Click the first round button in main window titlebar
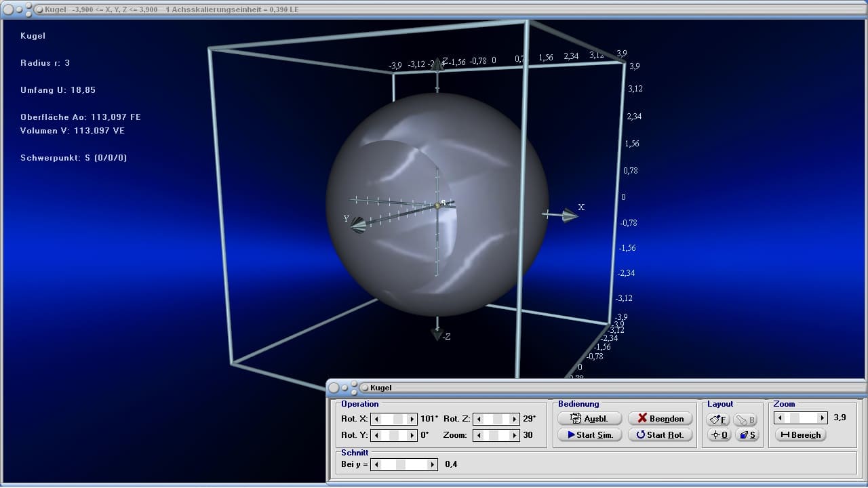This screenshot has width=868, height=488. tap(8, 9)
